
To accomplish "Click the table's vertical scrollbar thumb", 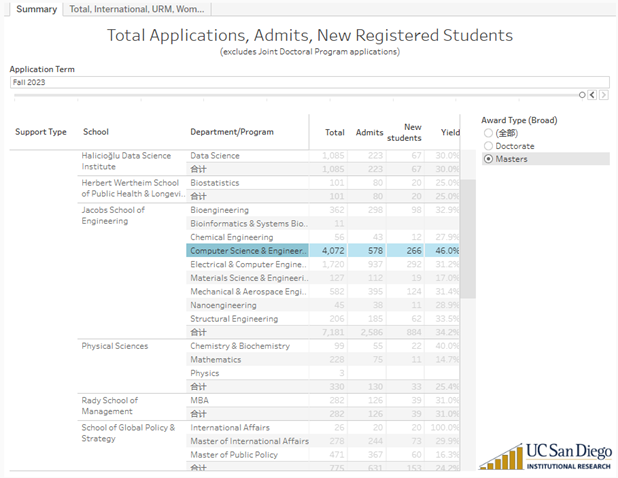I will (x=468, y=239).
